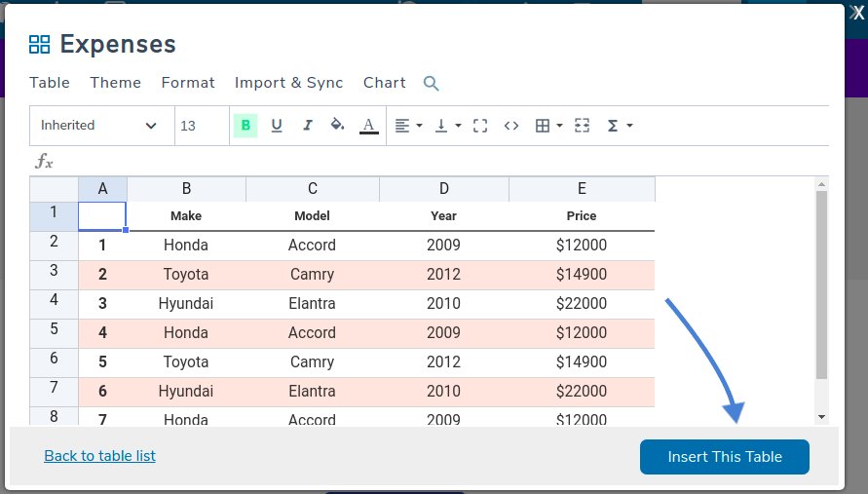Pick the text color tool
868x494 pixels.
[x=368, y=126]
